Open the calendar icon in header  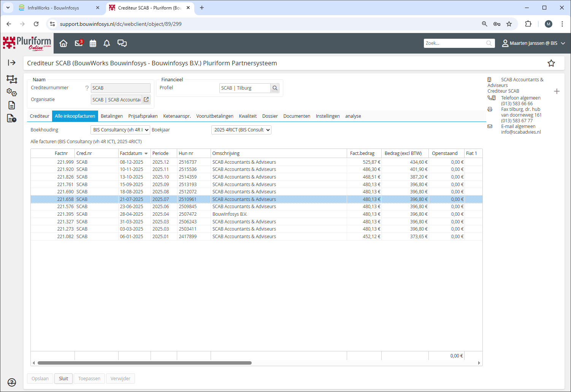pyautogui.click(x=93, y=43)
